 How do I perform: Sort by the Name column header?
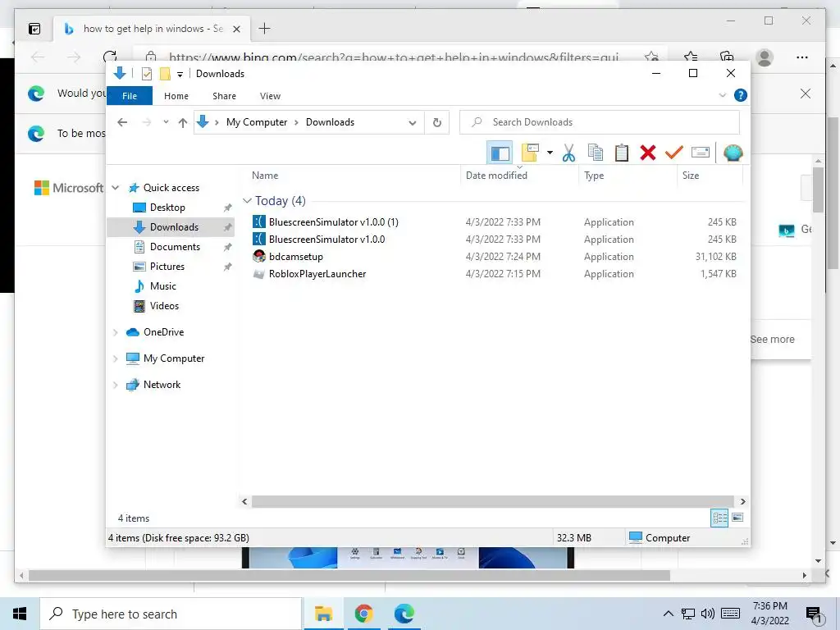click(x=265, y=176)
